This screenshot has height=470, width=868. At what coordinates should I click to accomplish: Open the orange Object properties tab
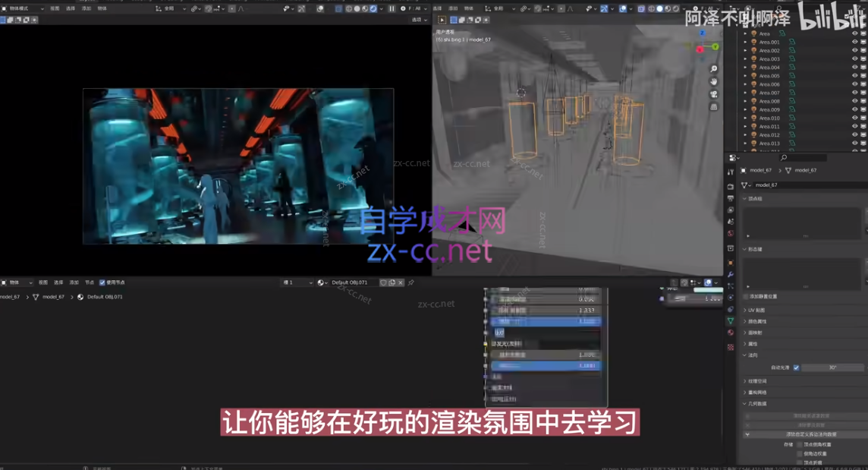tap(731, 263)
